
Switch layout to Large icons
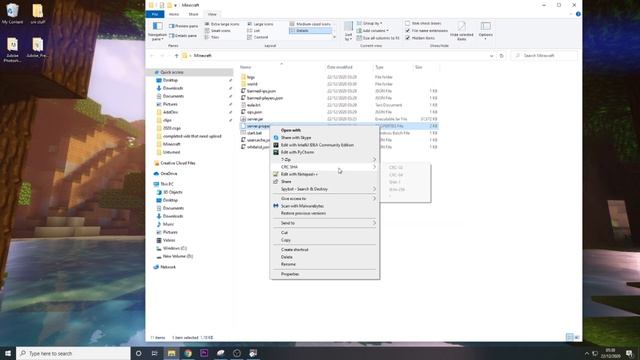click(260, 24)
